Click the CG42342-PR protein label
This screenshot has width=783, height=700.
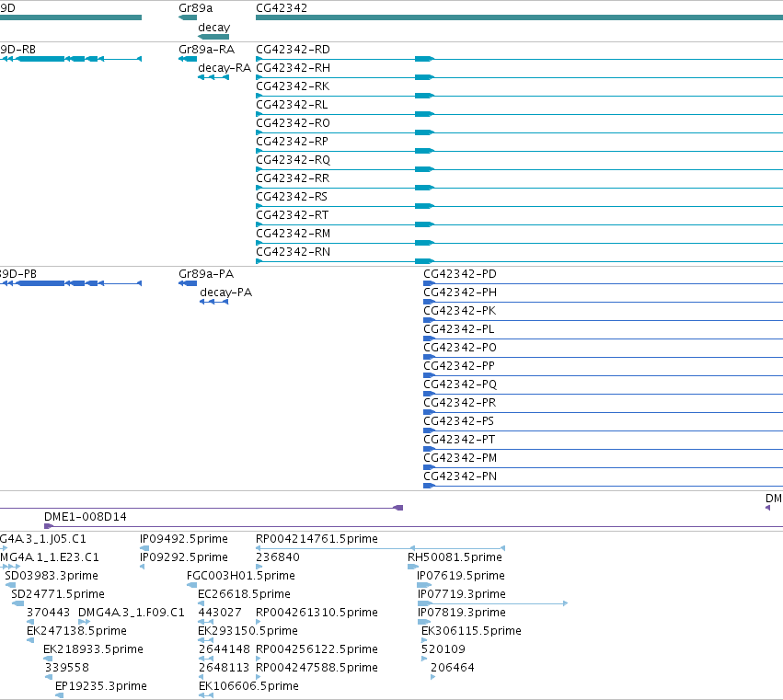pyautogui.click(x=459, y=404)
